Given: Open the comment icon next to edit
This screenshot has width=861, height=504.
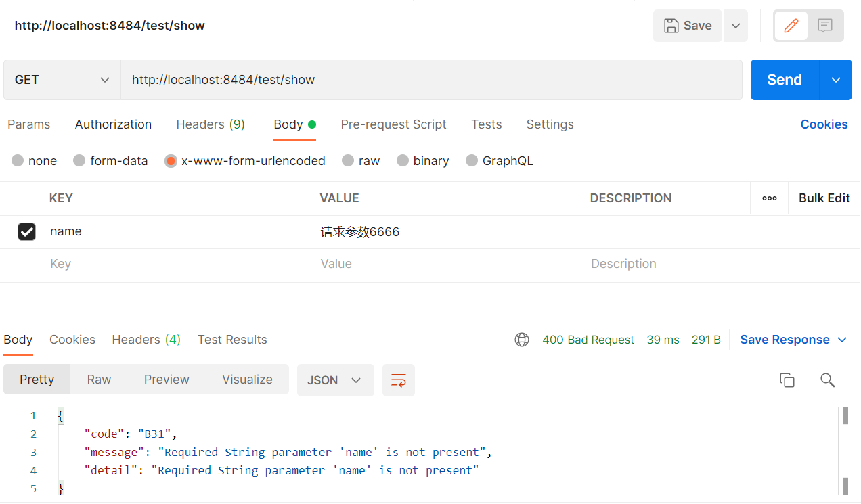Looking at the screenshot, I should [824, 25].
